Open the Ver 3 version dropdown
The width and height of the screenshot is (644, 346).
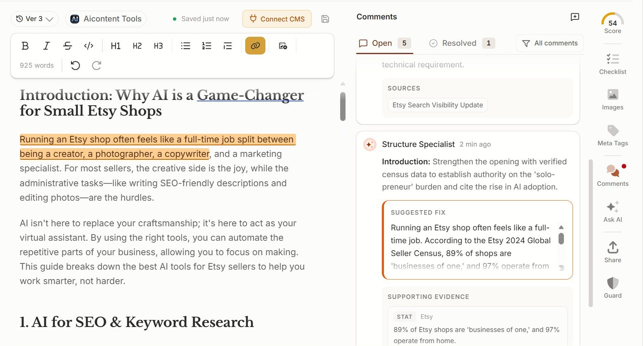[x=35, y=19]
